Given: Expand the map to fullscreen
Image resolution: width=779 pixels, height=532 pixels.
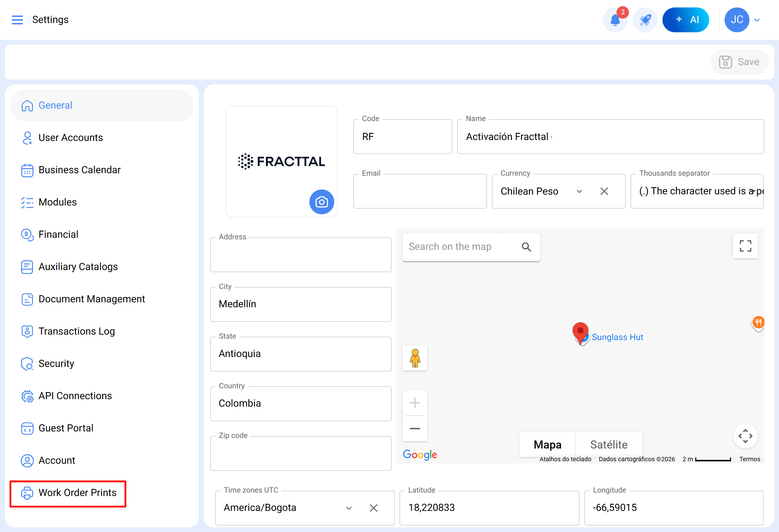Looking at the screenshot, I should tap(745, 246).
